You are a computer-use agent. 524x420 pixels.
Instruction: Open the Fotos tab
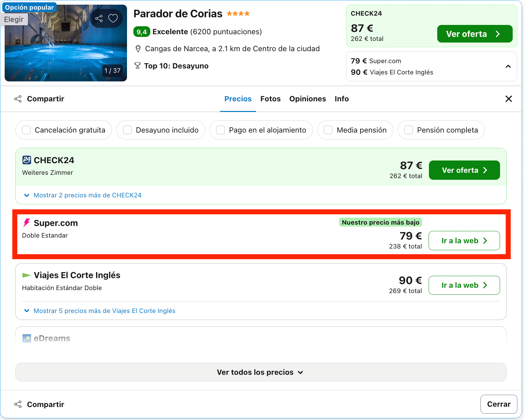tap(270, 99)
